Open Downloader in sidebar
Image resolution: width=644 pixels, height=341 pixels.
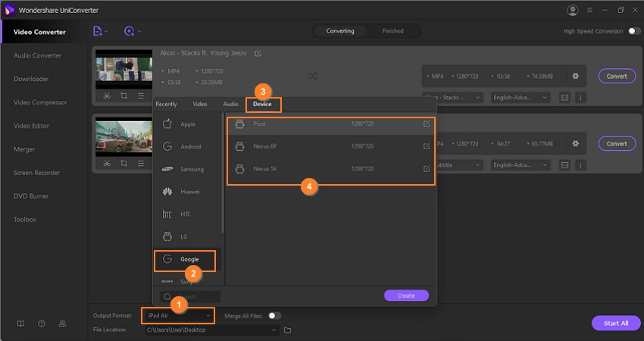click(31, 79)
